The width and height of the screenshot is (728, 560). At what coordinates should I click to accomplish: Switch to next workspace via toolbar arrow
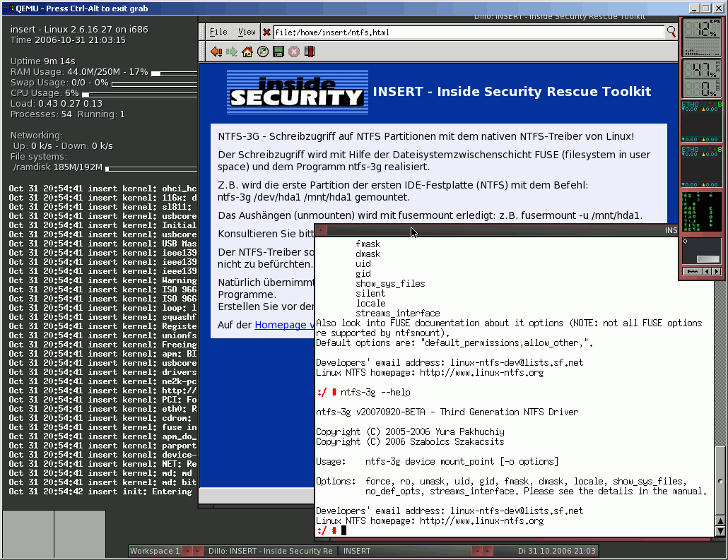(197, 551)
